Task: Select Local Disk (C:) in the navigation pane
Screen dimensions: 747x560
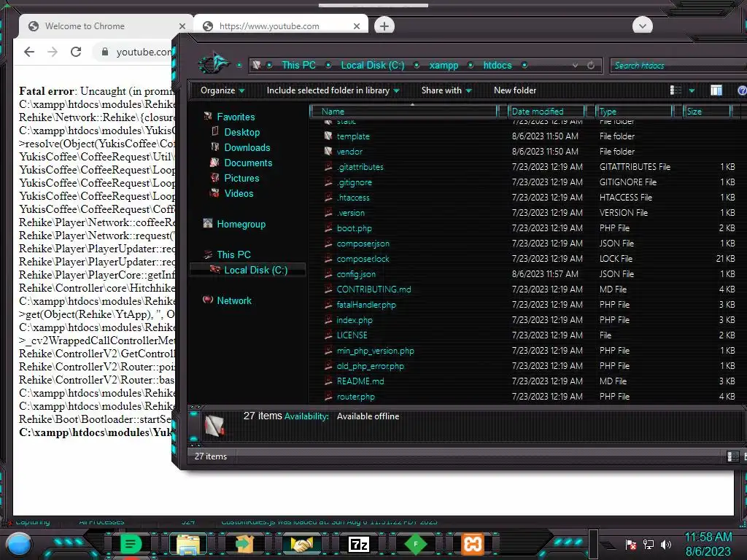Action: pos(256,270)
